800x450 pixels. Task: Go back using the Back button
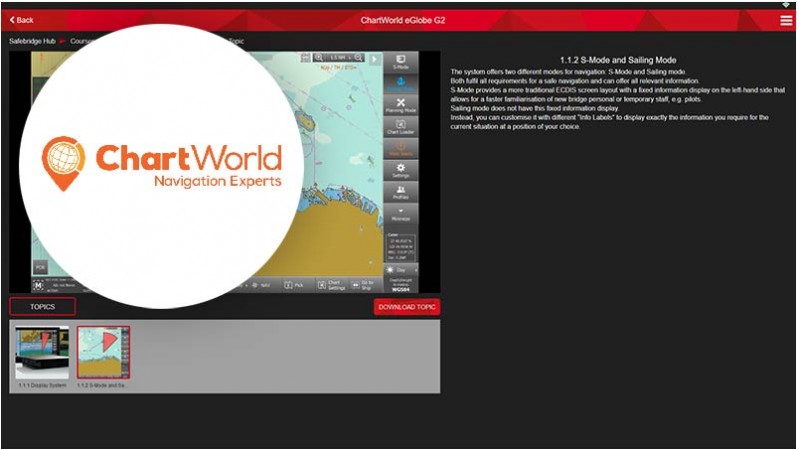click(x=21, y=20)
